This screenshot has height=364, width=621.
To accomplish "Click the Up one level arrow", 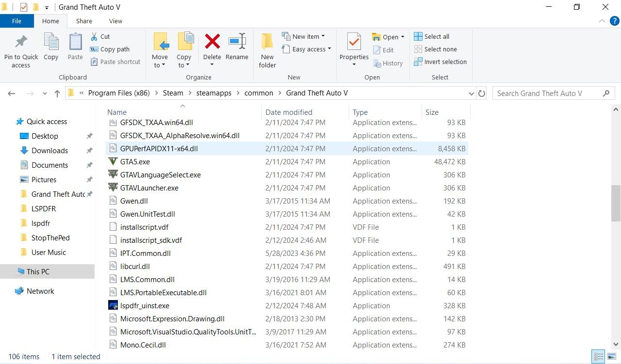I will tap(57, 94).
